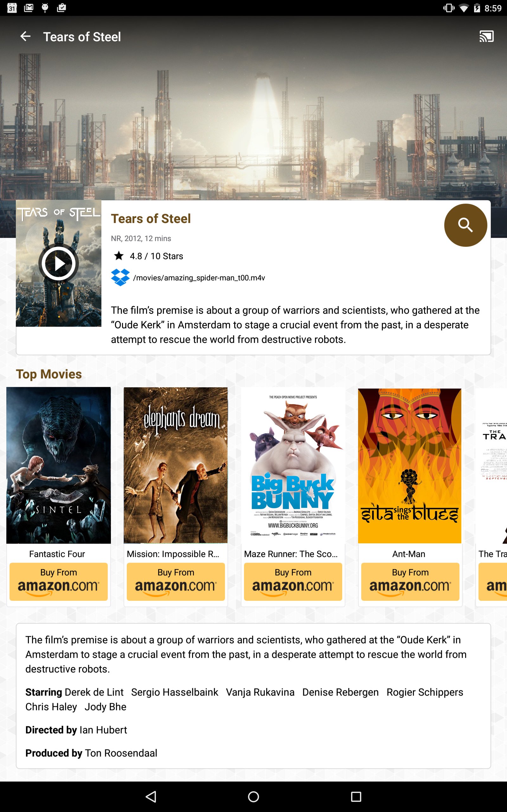
Task: Buy Fantastic Four from Amazon
Action: click(x=59, y=581)
